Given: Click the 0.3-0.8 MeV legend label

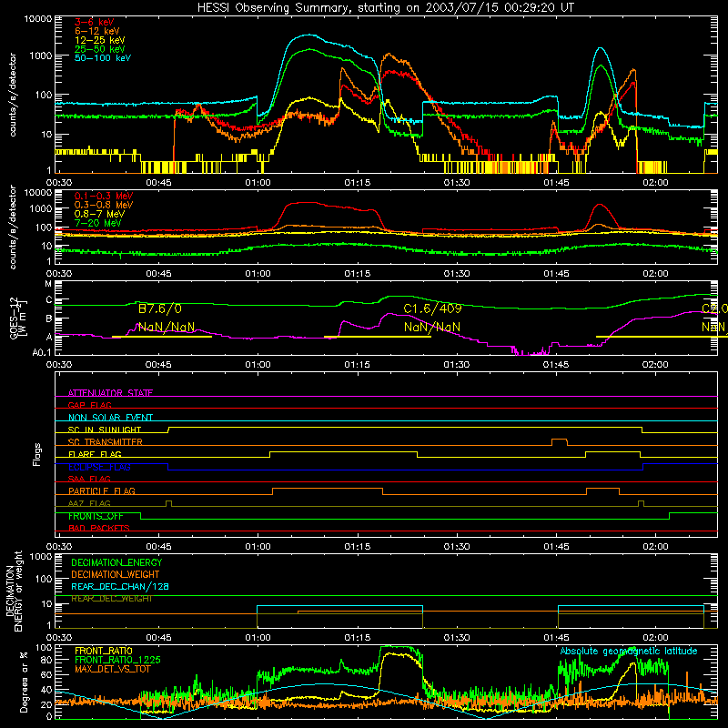Looking at the screenshot, I should pos(104,205).
